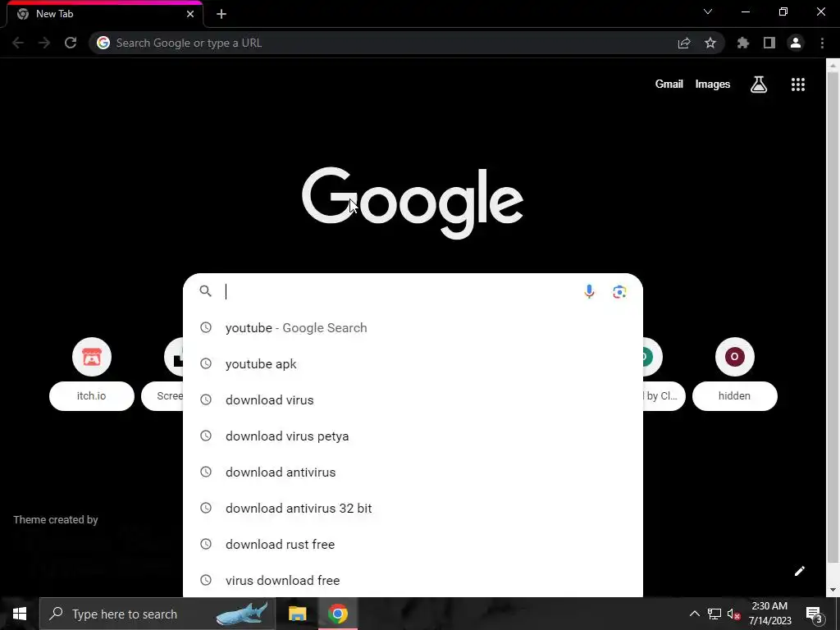Image resolution: width=840 pixels, height=630 pixels.
Task: Select the 'download rust free' suggestion
Action: point(413,545)
